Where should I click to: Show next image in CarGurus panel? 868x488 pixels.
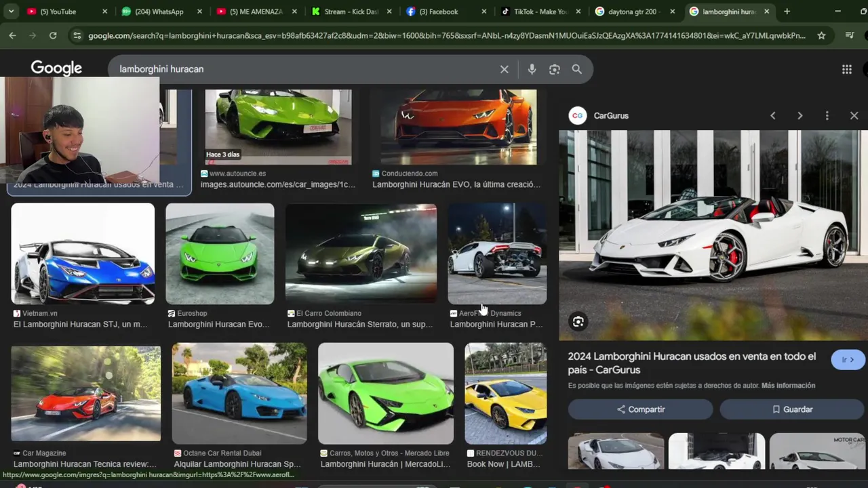pyautogui.click(x=800, y=116)
